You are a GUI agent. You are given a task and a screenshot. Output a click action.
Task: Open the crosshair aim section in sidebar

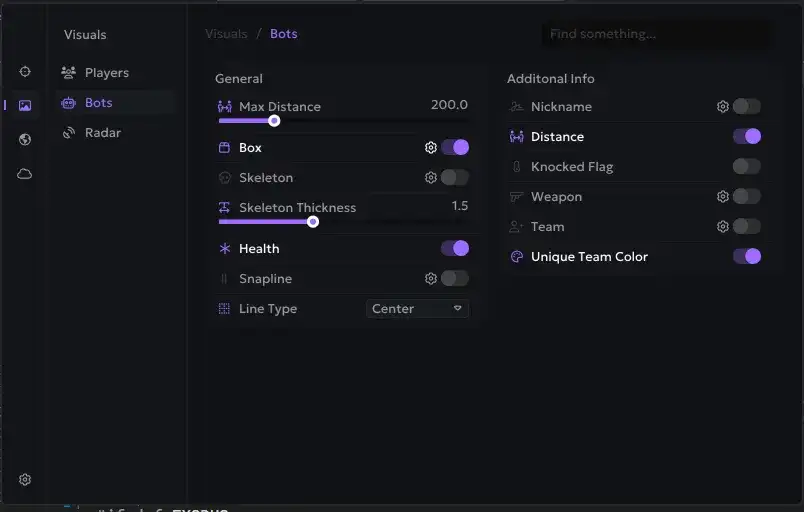point(25,72)
